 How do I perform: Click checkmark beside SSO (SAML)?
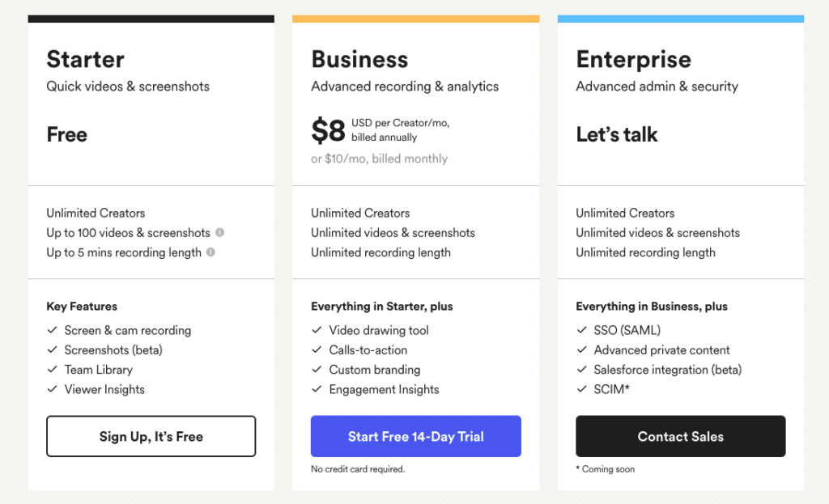(x=581, y=330)
